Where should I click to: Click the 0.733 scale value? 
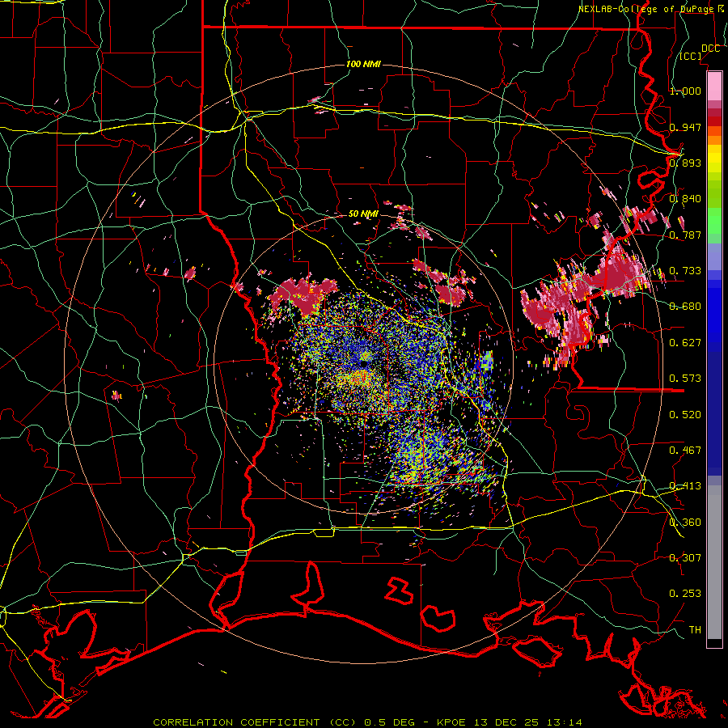685,271
